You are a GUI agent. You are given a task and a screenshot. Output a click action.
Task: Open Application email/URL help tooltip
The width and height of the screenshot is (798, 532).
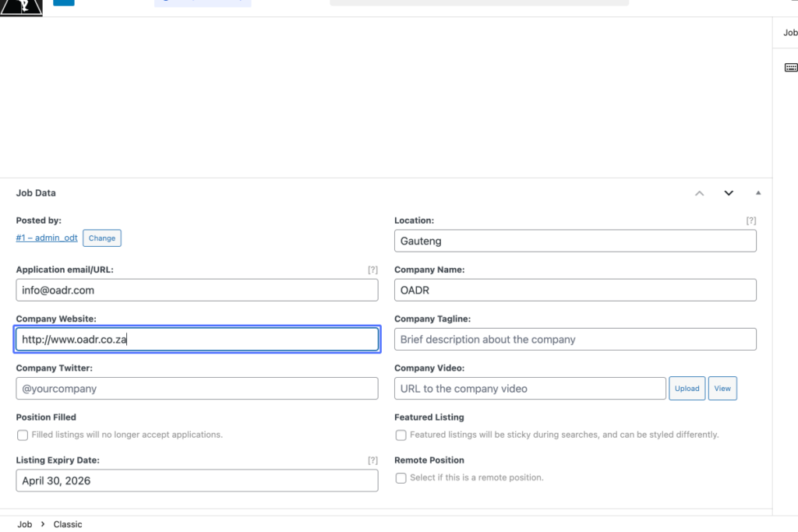pyautogui.click(x=373, y=270)
